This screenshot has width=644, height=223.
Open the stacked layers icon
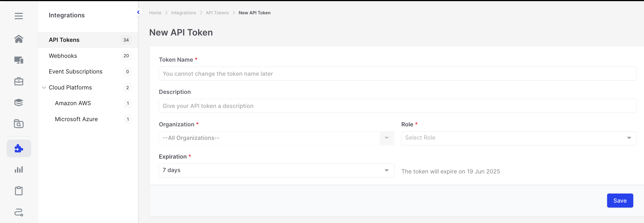pyautogui.click(x=19, y=103)
